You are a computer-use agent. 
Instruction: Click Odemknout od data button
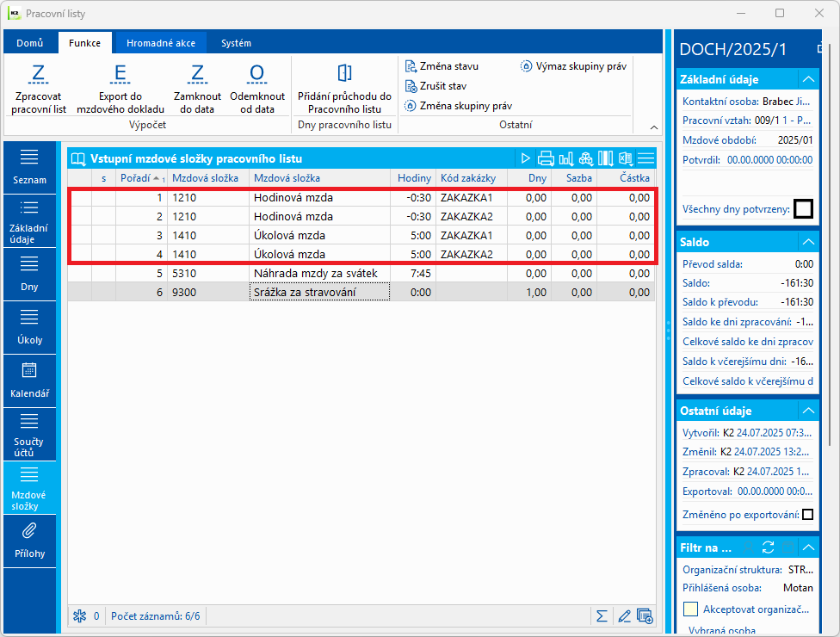click(257, 89)
